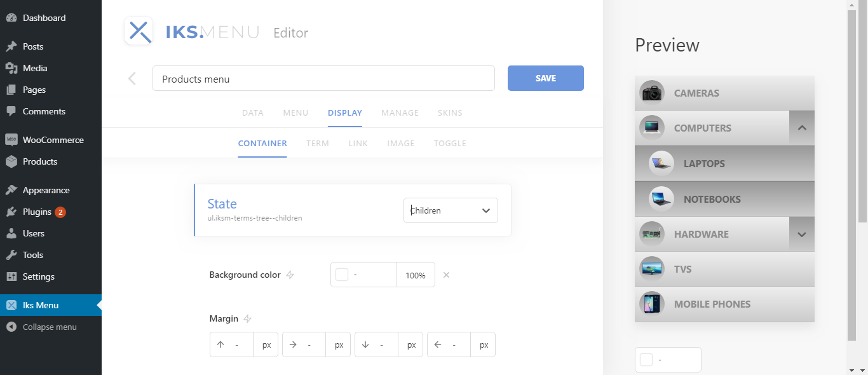
Task: Click the Iks Menu logo icon
Action: (139, 31)
